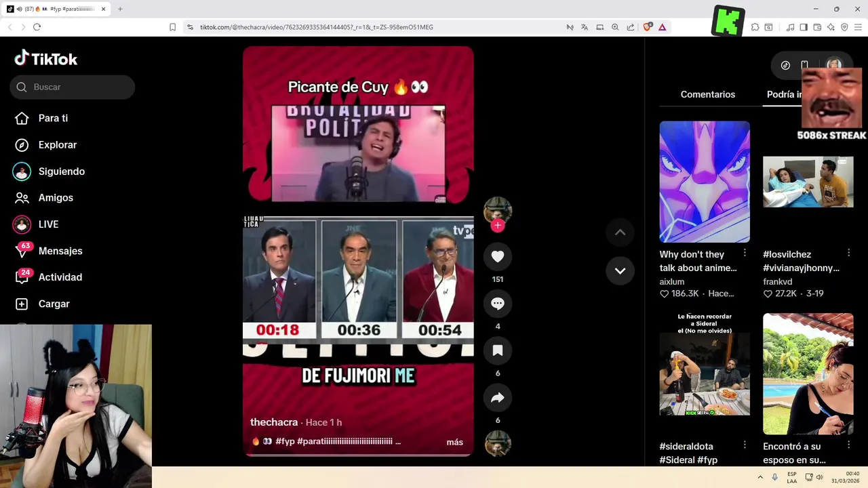Click the TikTok URL address bar
The height and width of the screenshot is (488, 868).
317,27
